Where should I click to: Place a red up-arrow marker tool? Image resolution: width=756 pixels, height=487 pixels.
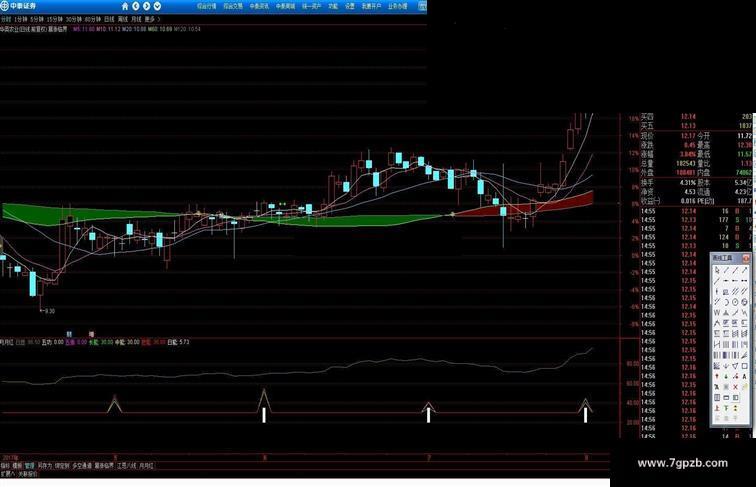[717, 376]
